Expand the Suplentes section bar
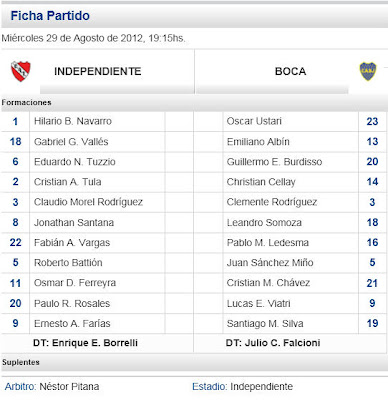The image size is (388, 400). [194, 362]
